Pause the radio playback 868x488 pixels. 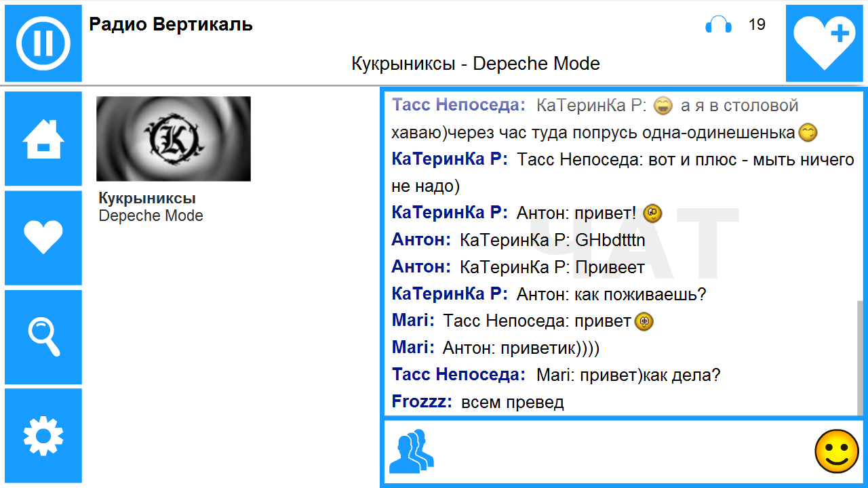tap(43, 43)
